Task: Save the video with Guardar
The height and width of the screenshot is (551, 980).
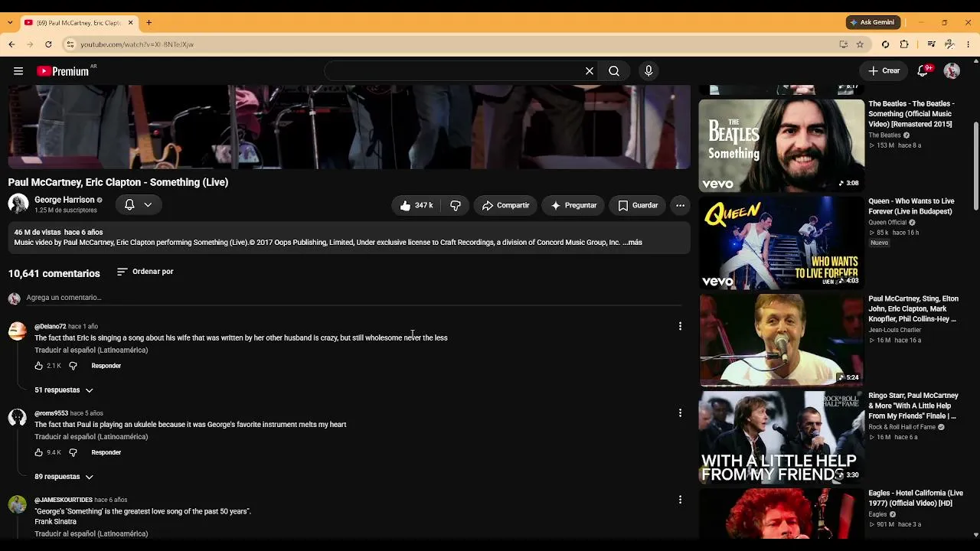Action: 638,205
